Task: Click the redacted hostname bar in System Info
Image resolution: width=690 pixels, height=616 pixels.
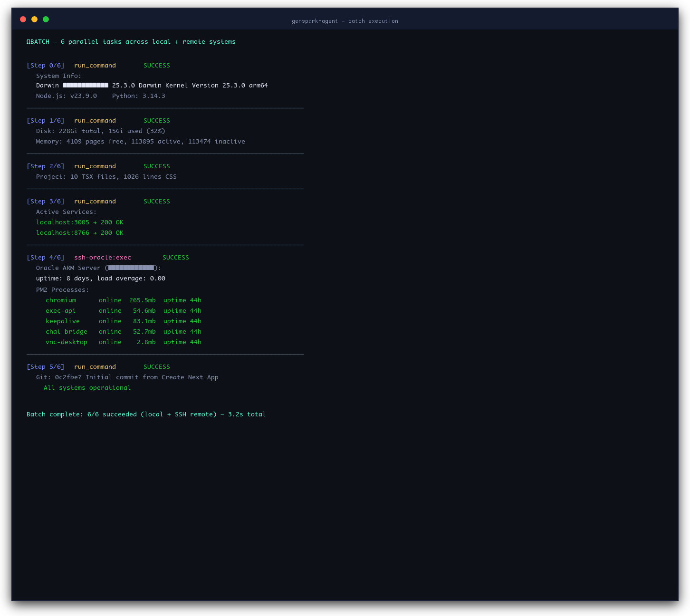Action: coord(85,85)
